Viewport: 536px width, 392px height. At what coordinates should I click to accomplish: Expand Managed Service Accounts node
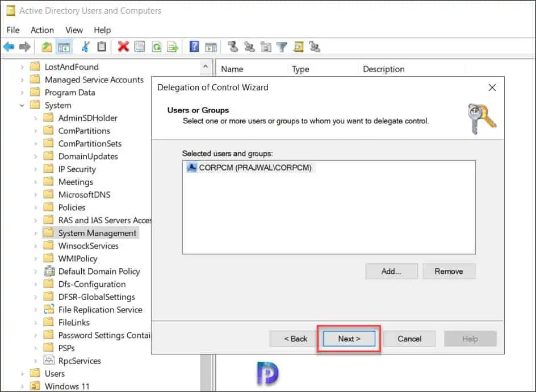click(22, 80)
